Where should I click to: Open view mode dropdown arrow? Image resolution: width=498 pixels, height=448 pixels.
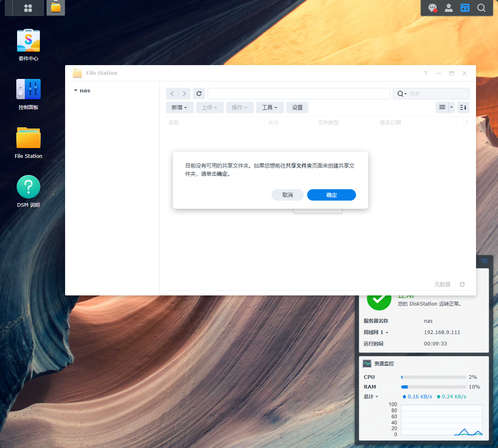[x=452, y=107]
